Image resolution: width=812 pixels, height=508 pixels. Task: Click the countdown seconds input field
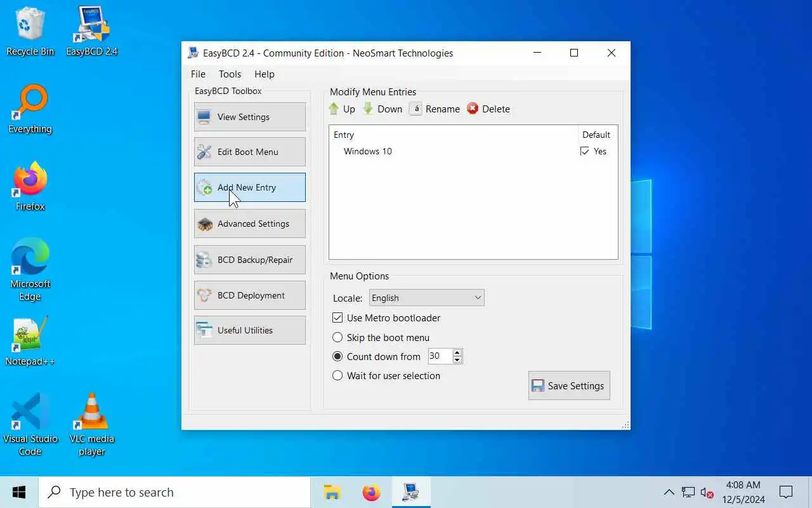[x=440, y=356]
